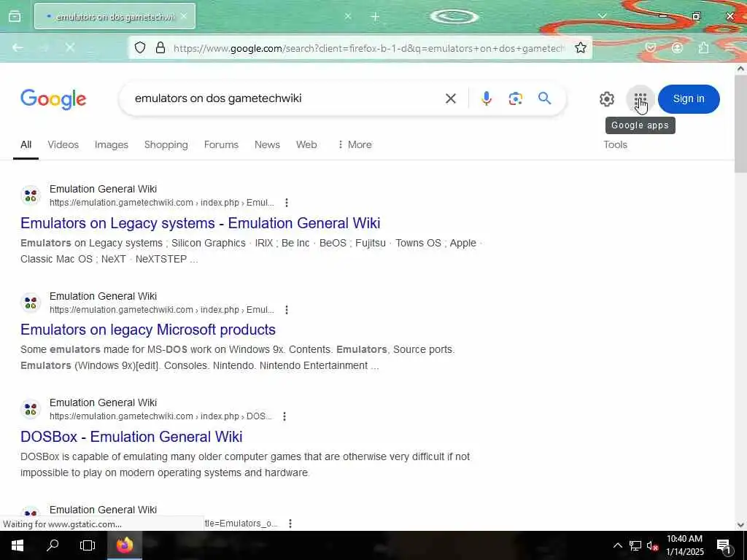Open options menu for DOSBox result
747x560 pixels.
(285, 416)
